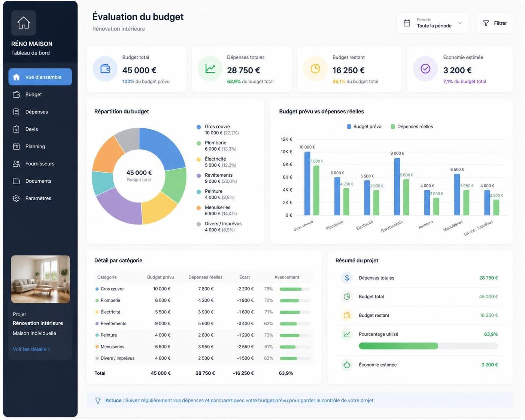Toggle the Dépenses réelles chart legend
Viewport: 525px width, 420px height.
click(412, 127)
